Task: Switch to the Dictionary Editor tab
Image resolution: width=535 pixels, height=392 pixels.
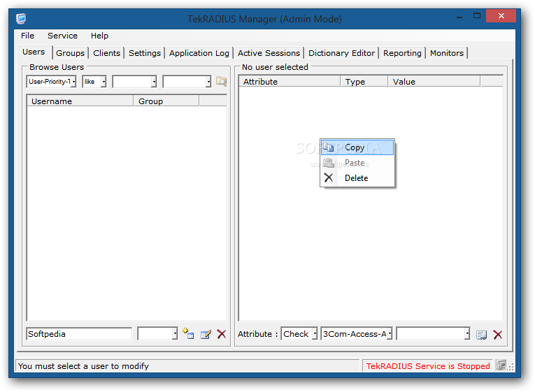Action: point(341,53)
